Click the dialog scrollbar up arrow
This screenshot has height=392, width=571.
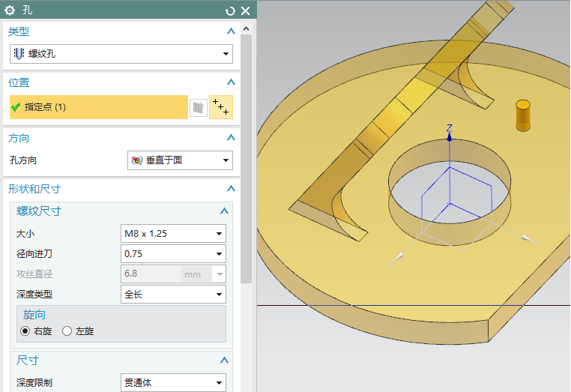tap(247, 28)
